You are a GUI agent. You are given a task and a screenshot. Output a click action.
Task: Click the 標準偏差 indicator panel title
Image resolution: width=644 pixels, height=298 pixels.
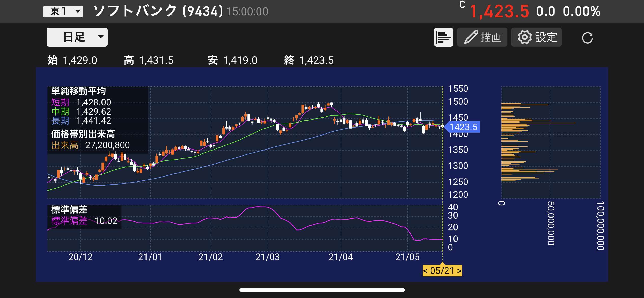pos(69,210)
